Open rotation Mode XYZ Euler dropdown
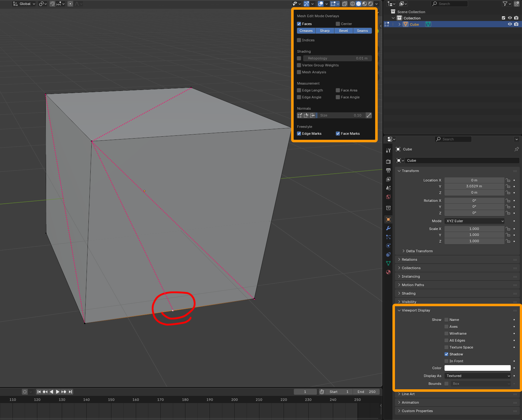This screenshot has height=420, width=522. point(474,221)
